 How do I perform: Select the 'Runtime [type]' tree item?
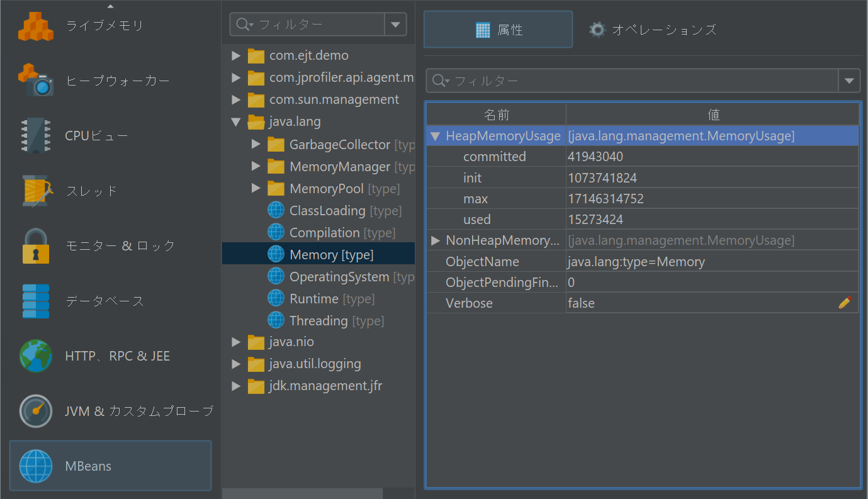(332, 298)
